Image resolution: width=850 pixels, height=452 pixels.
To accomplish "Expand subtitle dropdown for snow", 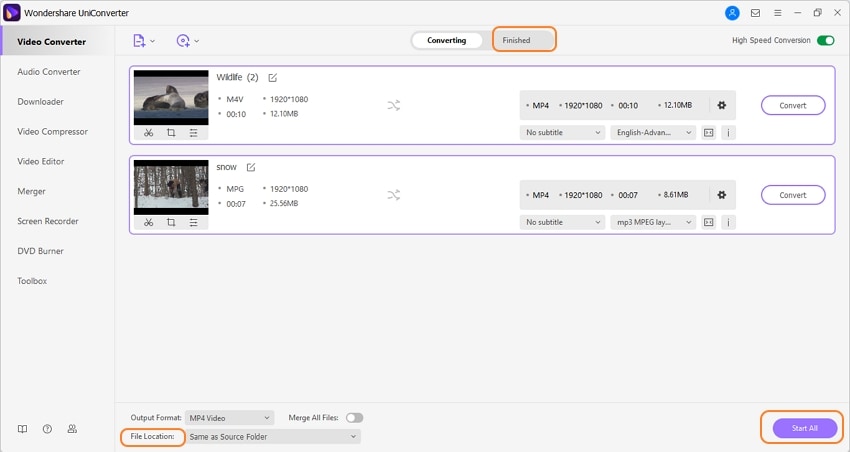I will tap(562, 222).
